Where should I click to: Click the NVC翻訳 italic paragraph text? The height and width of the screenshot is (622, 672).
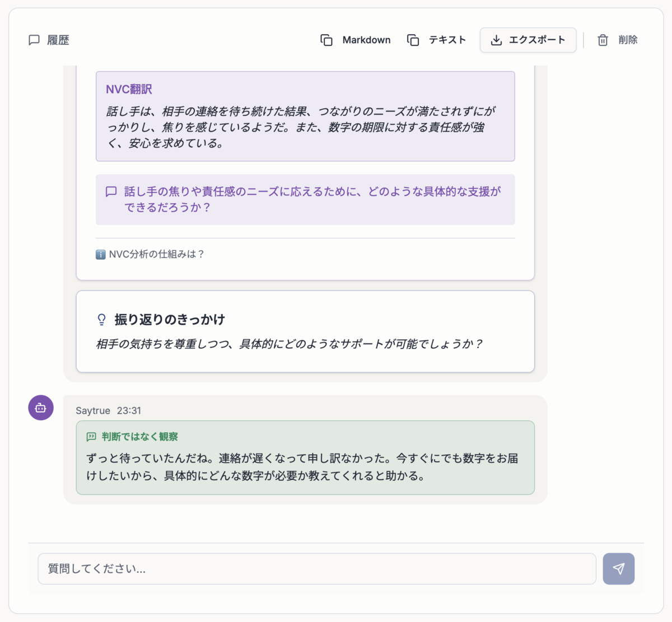(x=301, y=127)
